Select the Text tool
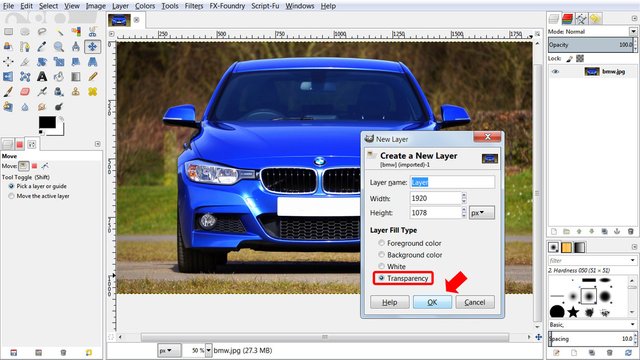The image size is (640, 360). 42,76
